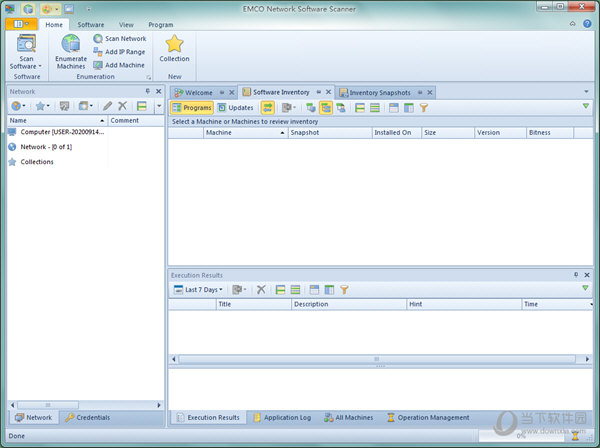Switch to Network bottom tab
The height and width of the screenshot is (448, 600).
click(33, 417)
